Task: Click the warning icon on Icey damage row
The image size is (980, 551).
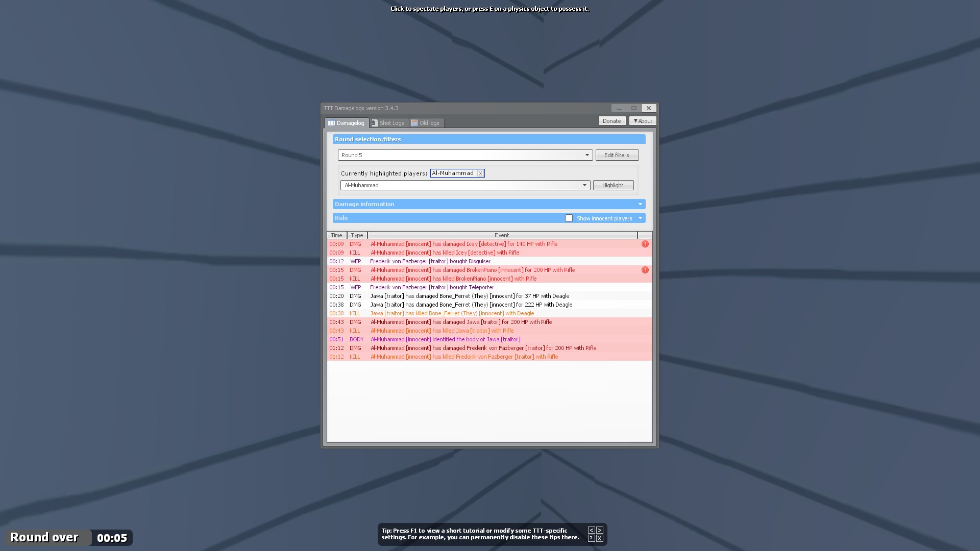Action: 645,244
